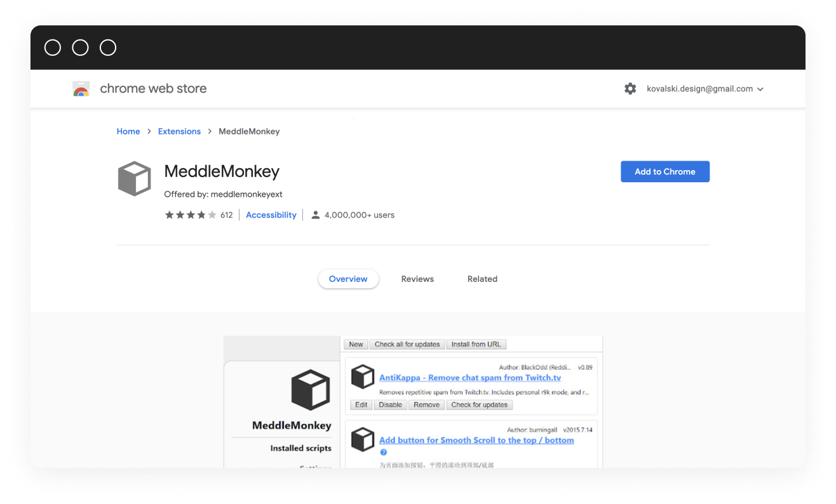
Task: Click the third circle window control button
Action: click(x=108, y=48)
